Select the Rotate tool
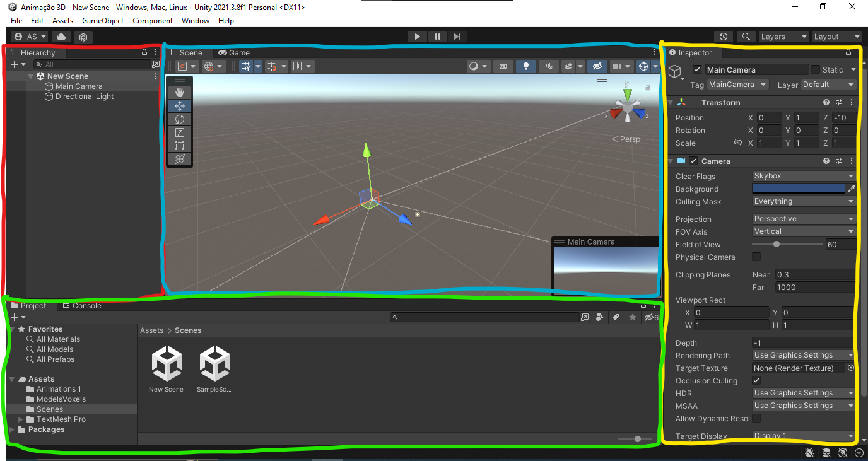The width and height of the screenshot is (868, 461). pyautogui.click(x=180, y=119)
